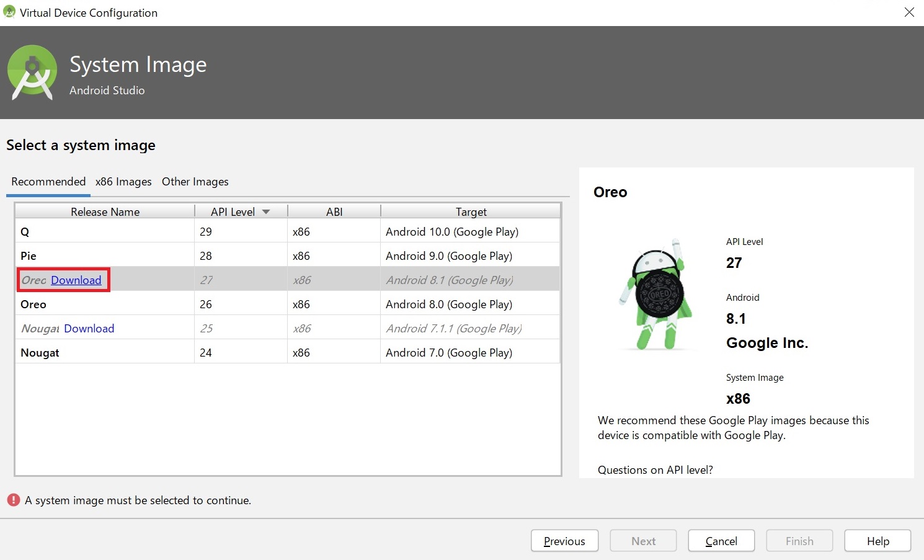Open the Other Images tab
Viewport: 924px width, 560px height.
[195, 182]
